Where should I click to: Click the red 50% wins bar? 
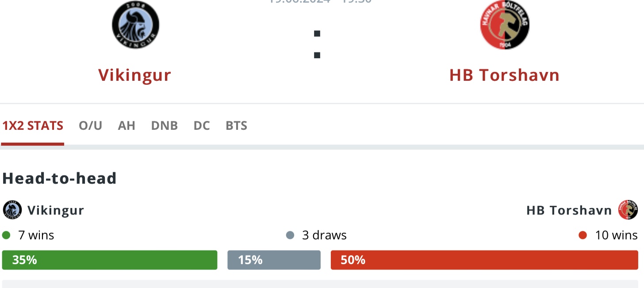pyautogui.click(x=484, y=260)
